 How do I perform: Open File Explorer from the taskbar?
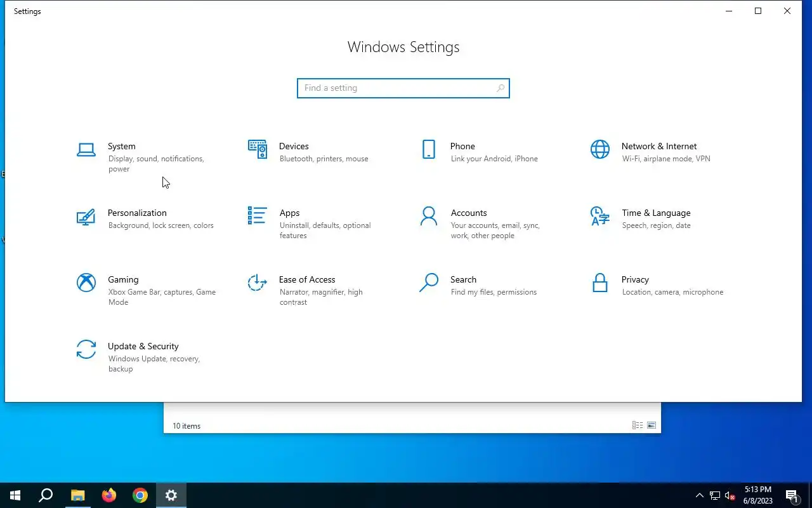(x=77, y=495)
